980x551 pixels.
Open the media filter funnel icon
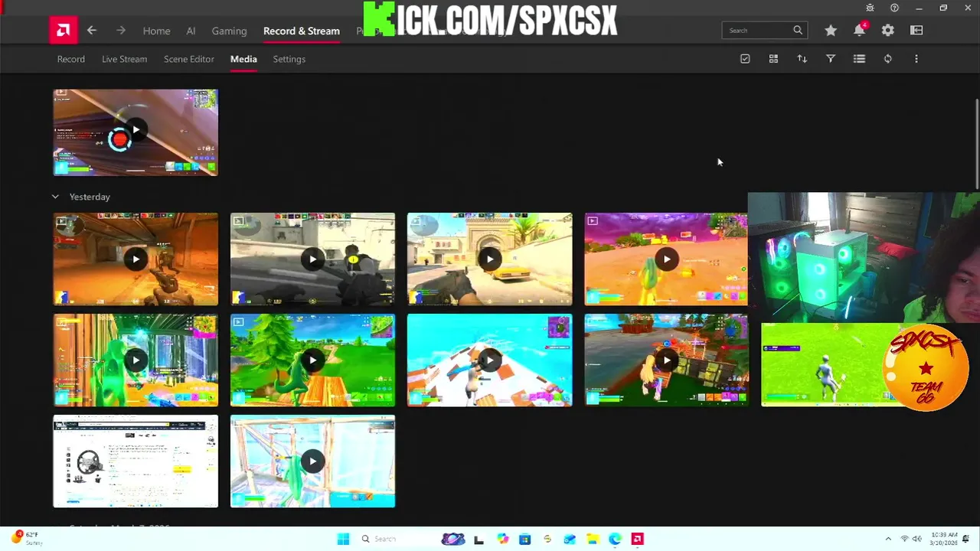click(x=831, y=59)
